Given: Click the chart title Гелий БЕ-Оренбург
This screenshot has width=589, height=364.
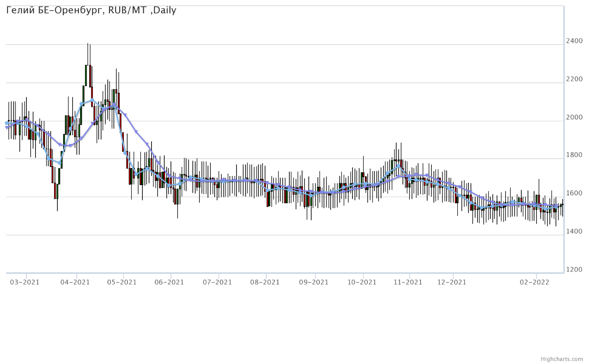Looking at the screenshot, I should (91, 10).
